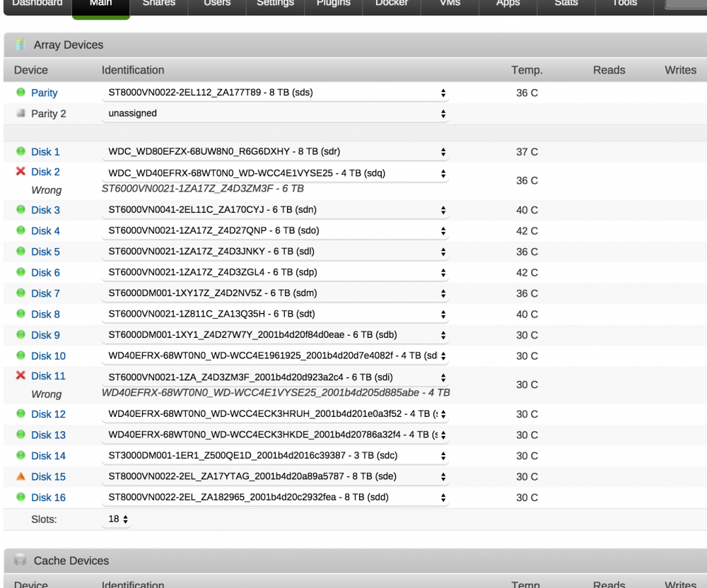Open the Disk 2 device dropdown
This screenshot has width=707, height=588.
[x=275, y=173]
